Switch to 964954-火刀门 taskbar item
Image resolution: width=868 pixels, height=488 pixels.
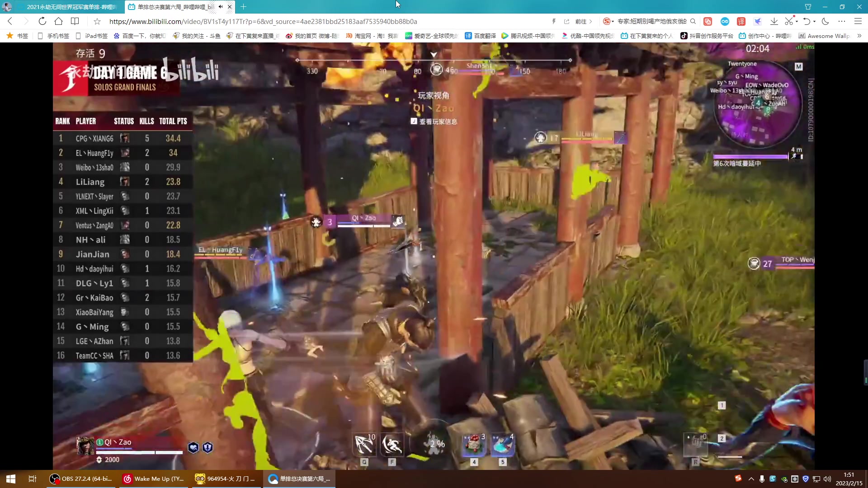226,479
